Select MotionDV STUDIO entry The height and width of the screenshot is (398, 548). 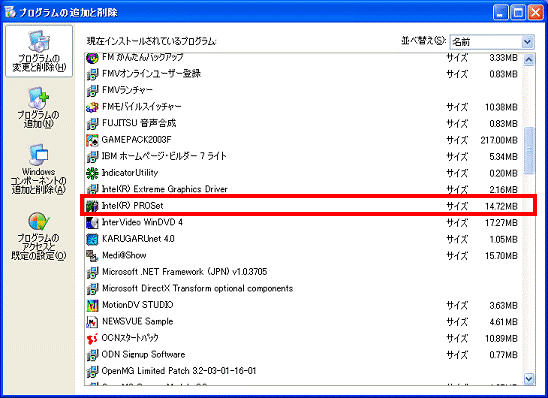click(x=303, y=305)
